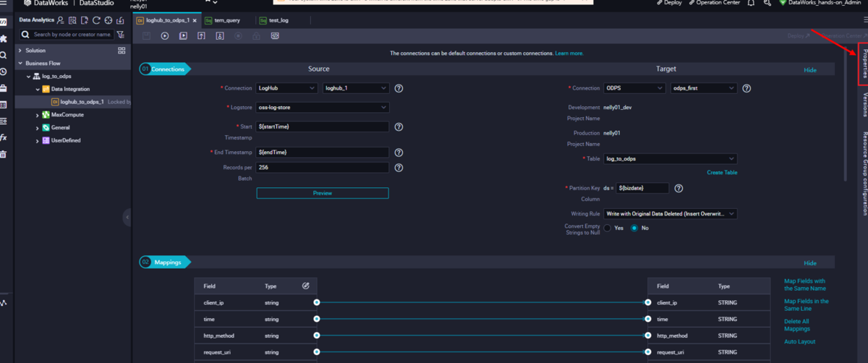Viewport: 868px width, 363px height.
Task: Click the lock icon in editor toolbar
Action: click(x=256, y=35)
